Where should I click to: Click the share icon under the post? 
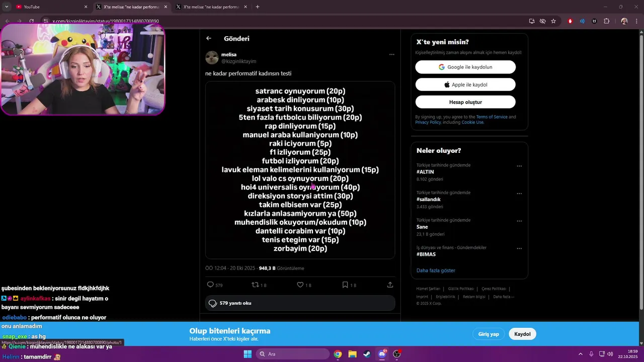pos(390,285)
